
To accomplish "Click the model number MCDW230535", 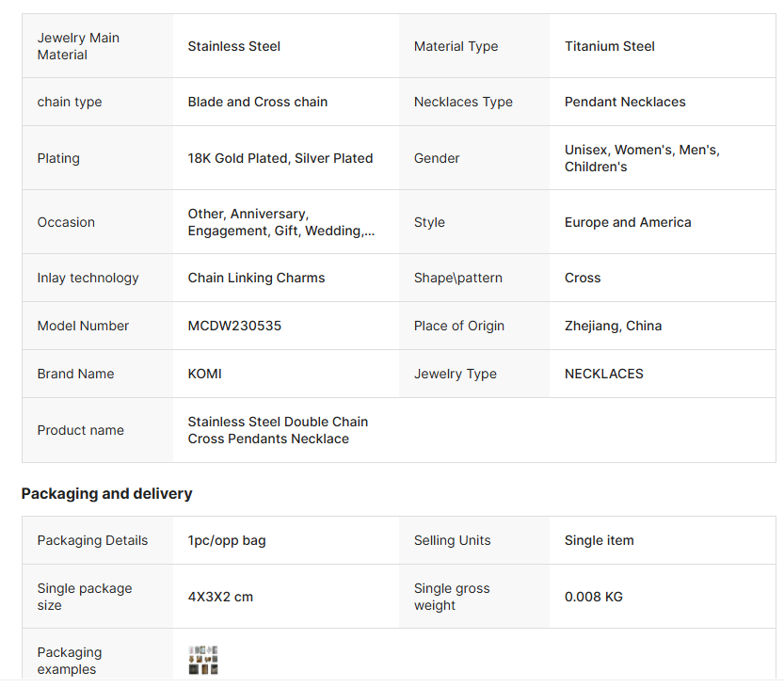I will pyautogui.click(x=234, y=326).
